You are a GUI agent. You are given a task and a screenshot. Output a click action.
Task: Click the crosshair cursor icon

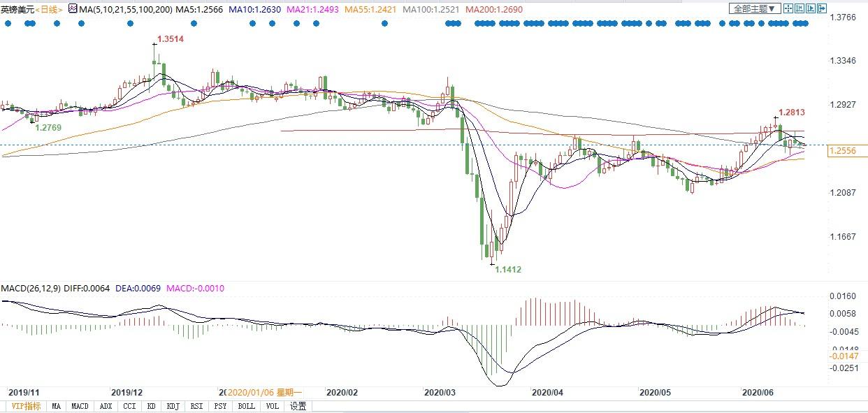coord(788,9)
